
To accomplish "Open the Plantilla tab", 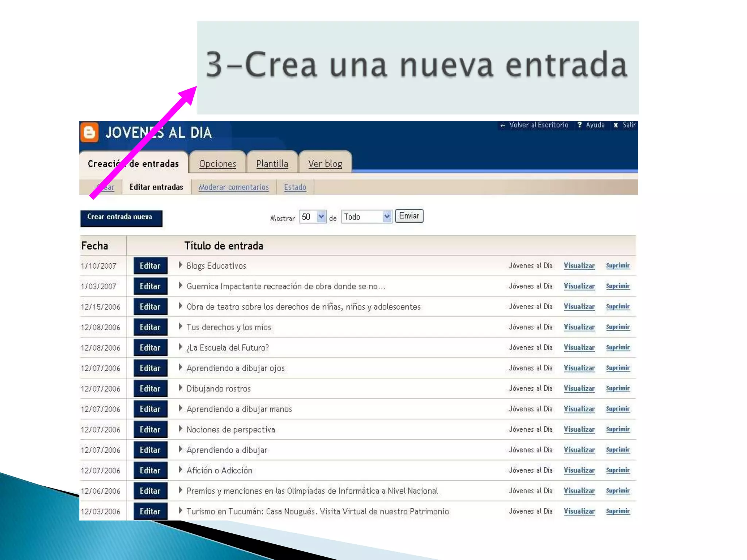I will tap(272, 164).
